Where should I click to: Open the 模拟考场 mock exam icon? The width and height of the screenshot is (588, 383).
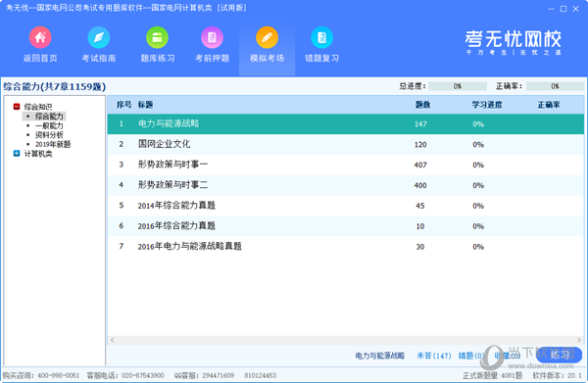point(267,37)
